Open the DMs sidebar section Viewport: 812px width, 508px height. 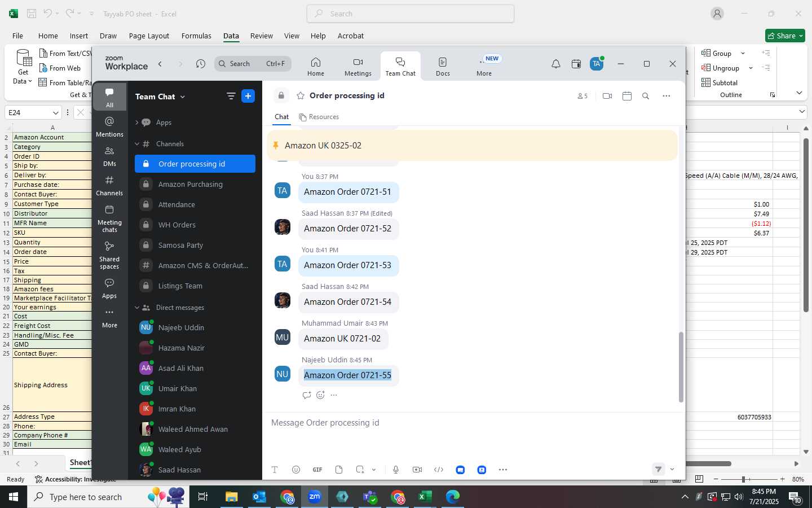[109, 156]
